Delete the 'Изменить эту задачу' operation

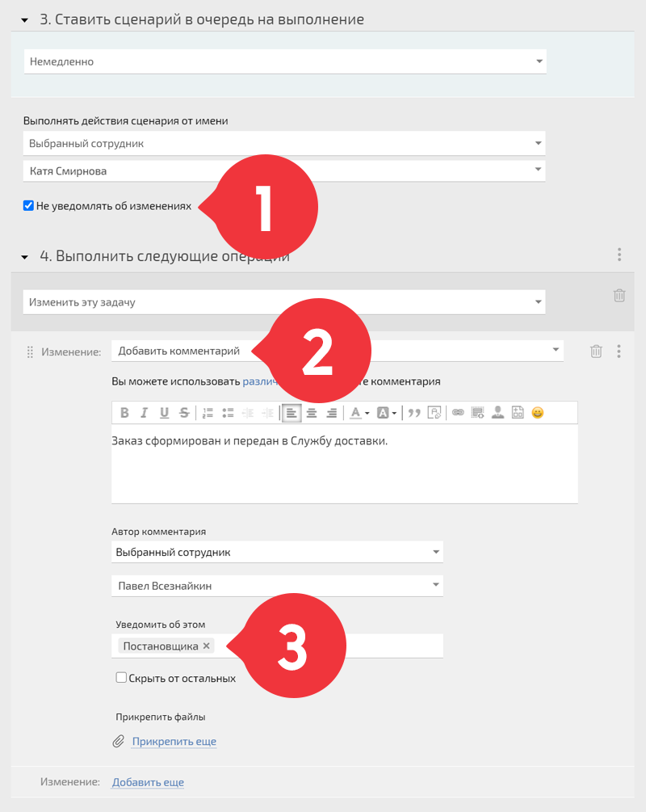pos(619,295)
